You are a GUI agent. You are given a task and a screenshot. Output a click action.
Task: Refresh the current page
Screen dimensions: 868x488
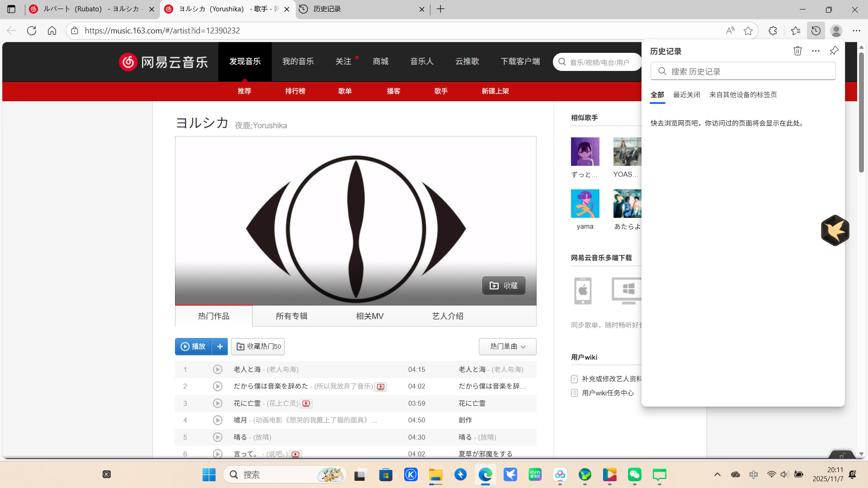click(32, 31)
